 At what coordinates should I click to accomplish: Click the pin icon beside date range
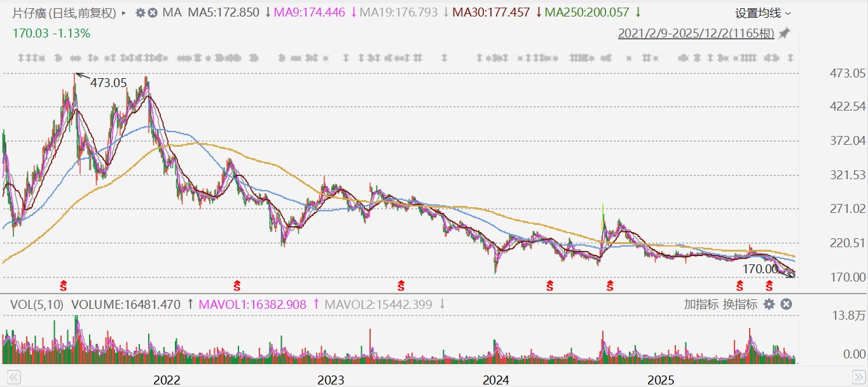[785, 34]
